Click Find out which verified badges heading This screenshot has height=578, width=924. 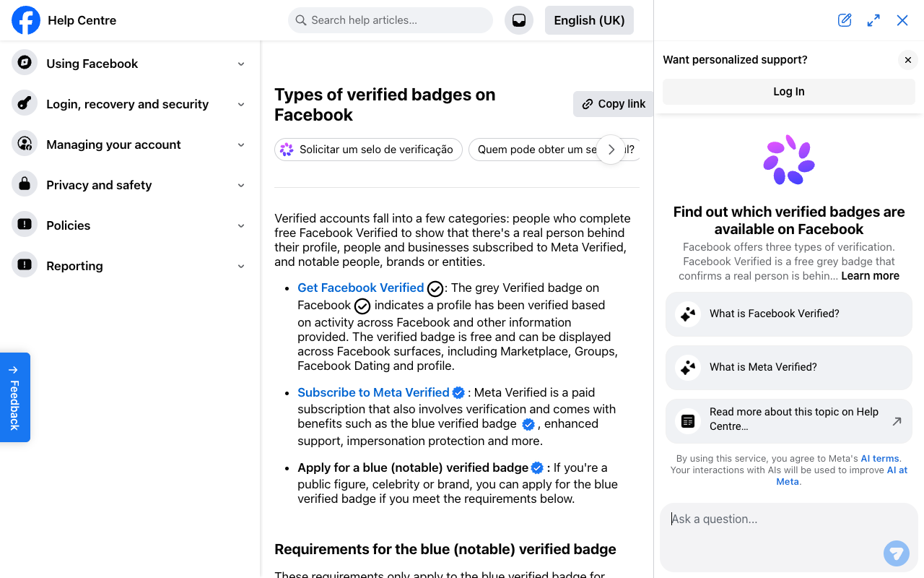[x=789, y=220]
